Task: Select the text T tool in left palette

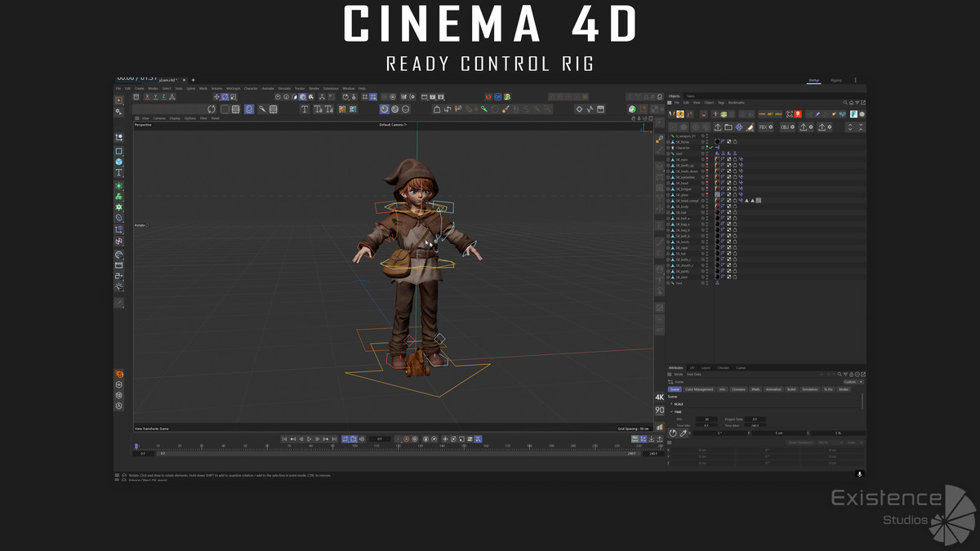Action: (118, 173)
